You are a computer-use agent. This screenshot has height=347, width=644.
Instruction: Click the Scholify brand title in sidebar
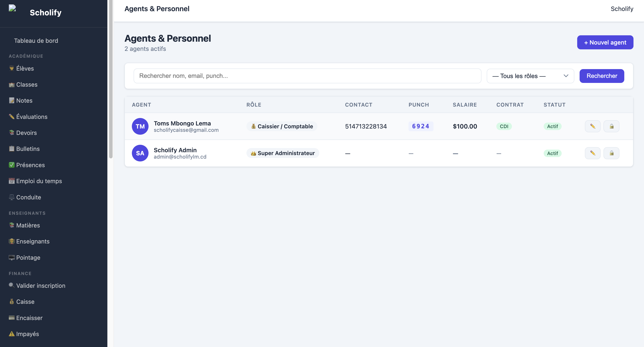(46, 12)
